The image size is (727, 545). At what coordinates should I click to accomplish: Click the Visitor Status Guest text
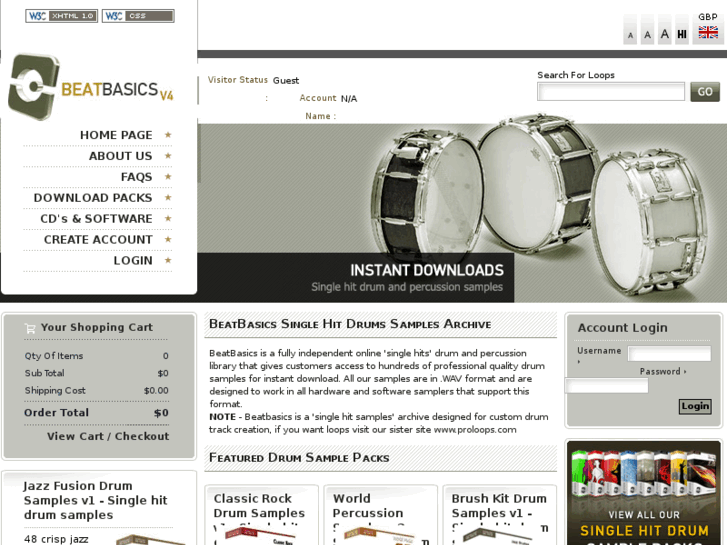pyautogui.click(x=253, y=80)
